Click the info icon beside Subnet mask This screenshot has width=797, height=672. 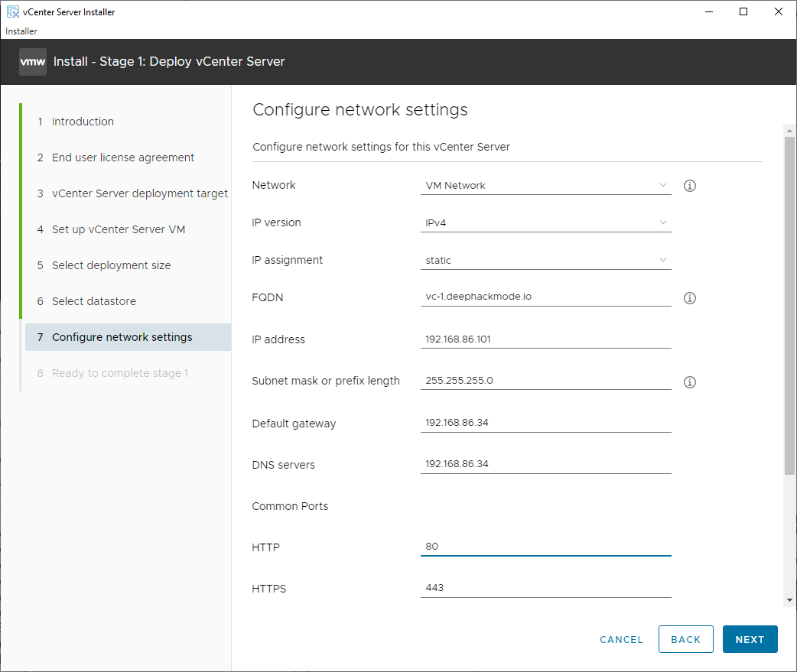[x=689, y=382]
